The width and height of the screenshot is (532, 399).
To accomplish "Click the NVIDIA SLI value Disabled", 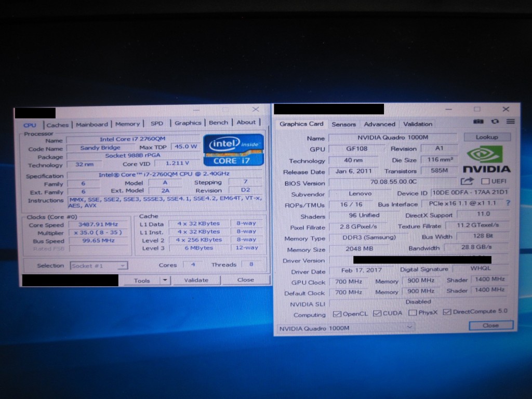I will [418, 302].
